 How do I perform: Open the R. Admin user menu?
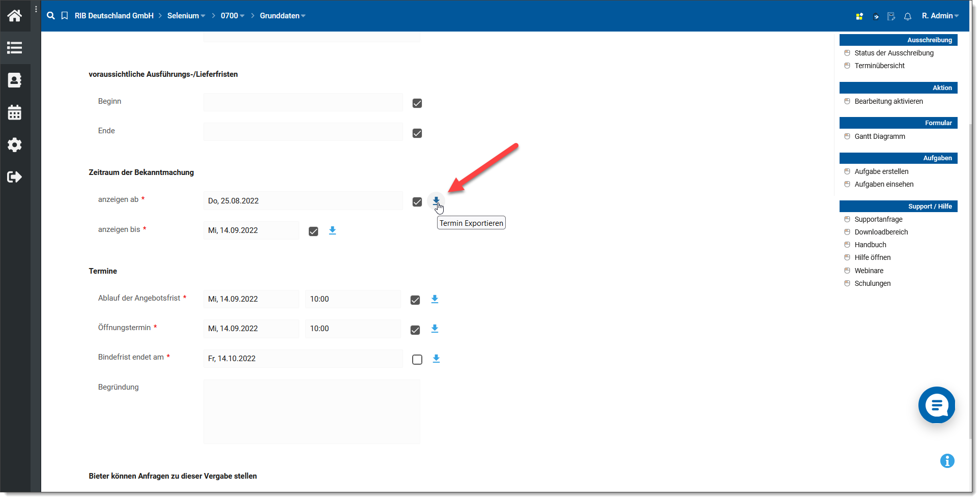[940, 16]
